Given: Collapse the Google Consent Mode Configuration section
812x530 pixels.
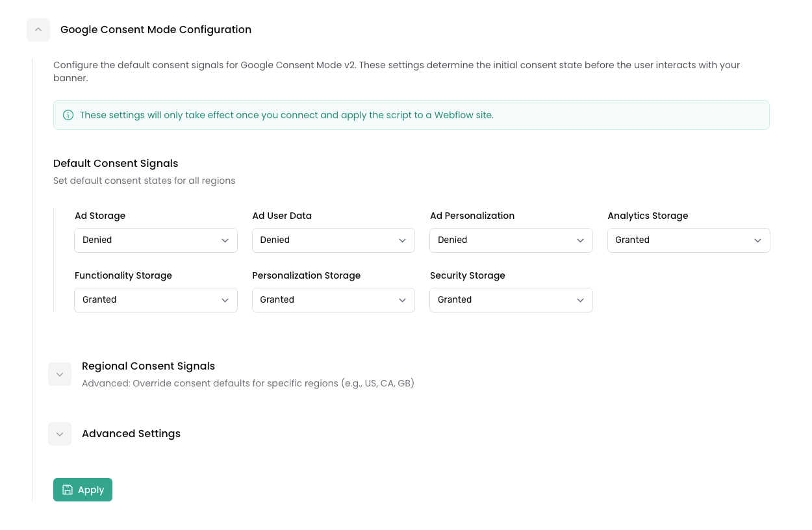Looking at the screenshot, I should coord(38,30).
